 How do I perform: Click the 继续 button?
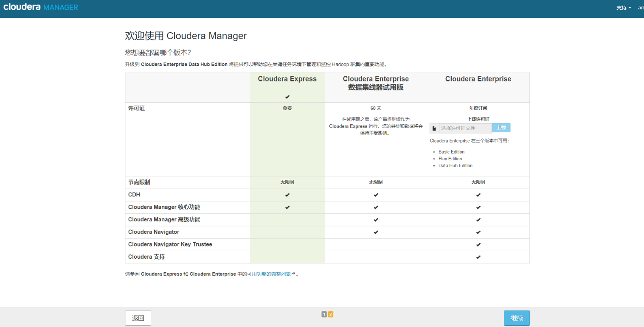tap(517, 318)
